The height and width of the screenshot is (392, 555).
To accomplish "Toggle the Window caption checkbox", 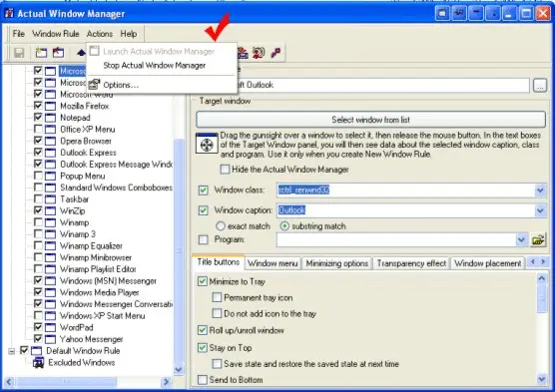I will pyautogui.click(x=204, y=210).
